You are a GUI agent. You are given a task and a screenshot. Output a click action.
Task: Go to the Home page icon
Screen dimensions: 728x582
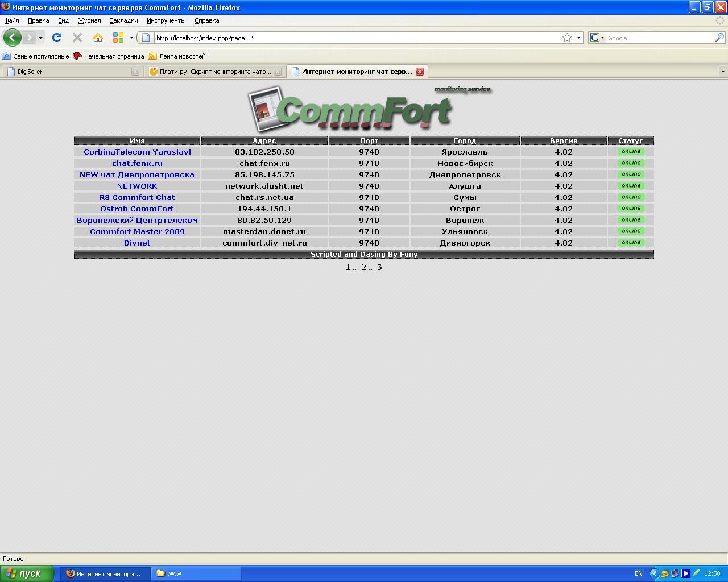pyautogui.click(x=98, y=38)
